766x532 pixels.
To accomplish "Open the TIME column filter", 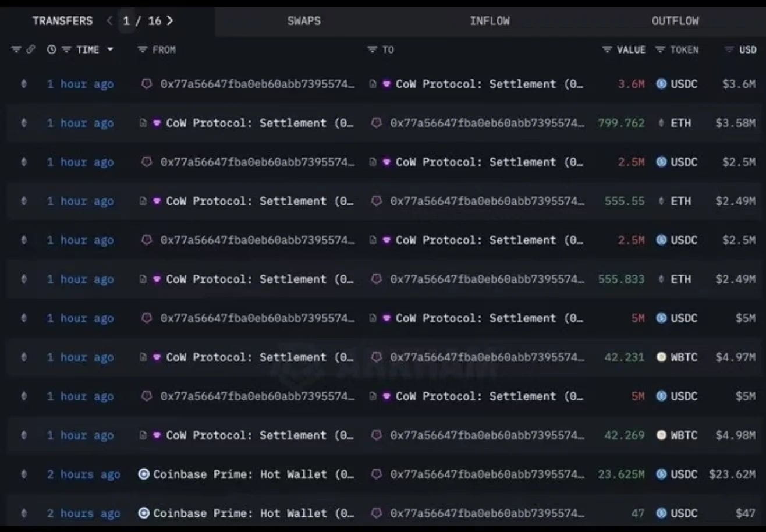I will [x=66, y=50].
